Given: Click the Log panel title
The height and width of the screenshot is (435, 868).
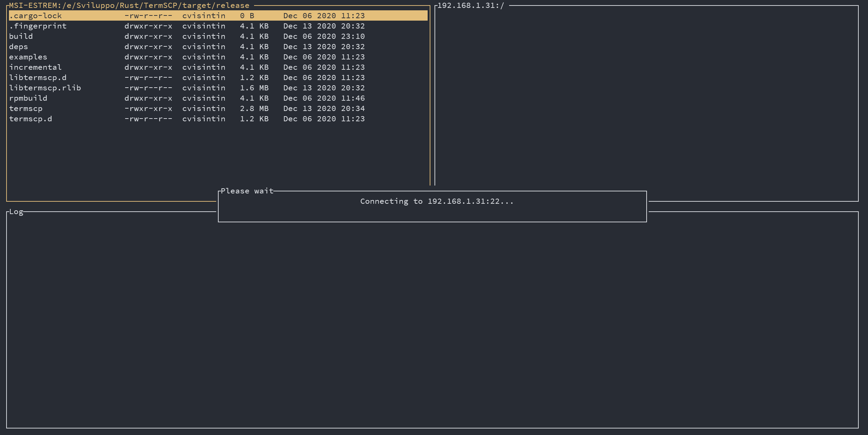Looking at the screenshot, I should pyautogui.click(x=16, y=212).
